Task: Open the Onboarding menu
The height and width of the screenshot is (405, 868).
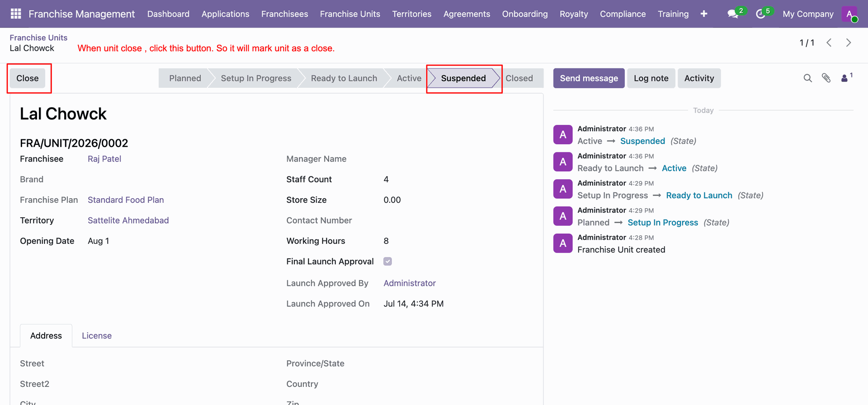Action: 525,14
